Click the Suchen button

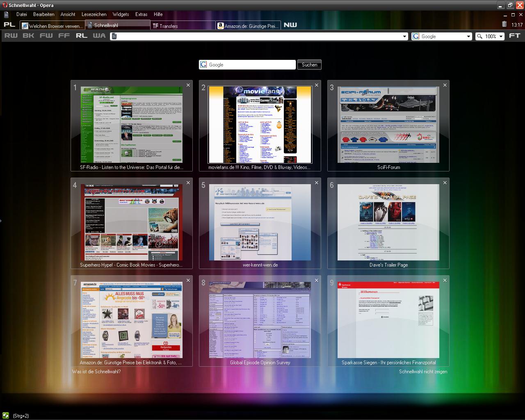pos(309,65)
